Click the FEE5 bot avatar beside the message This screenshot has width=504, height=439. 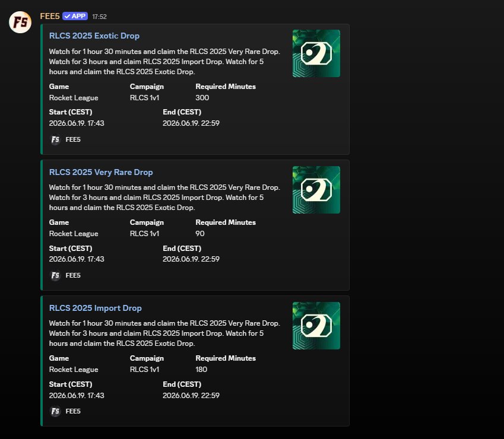click(x=20, y=22)
